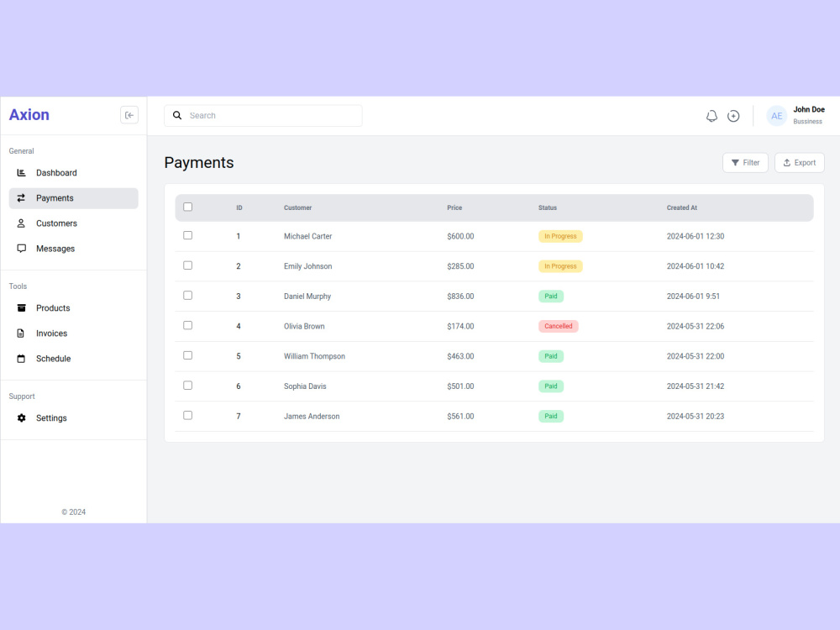Click the Paid badge for James Anderson
The height and width of the screenshot is (630, 840).
click(x=551, y=417)
